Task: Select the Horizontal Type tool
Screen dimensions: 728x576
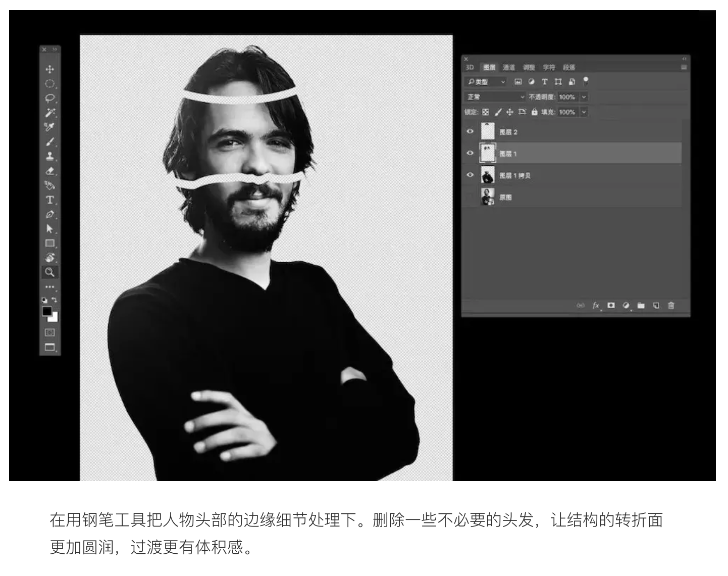Action: click(x=49, y=200)
